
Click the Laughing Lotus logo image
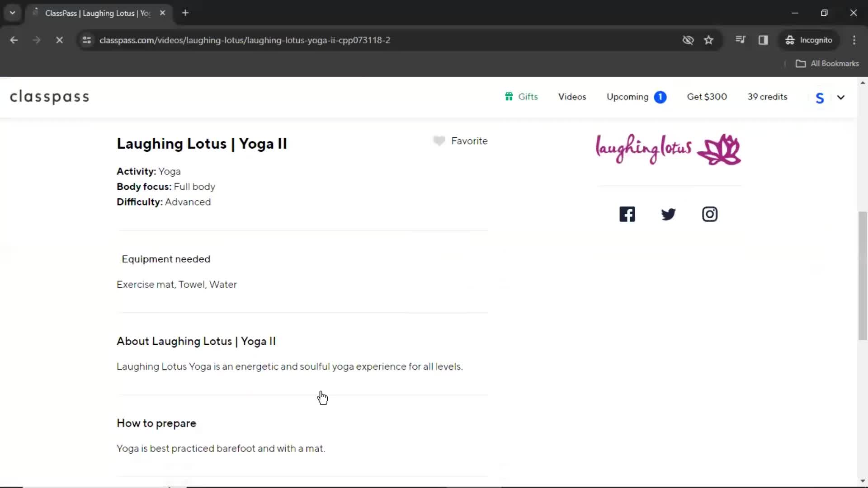pos(668,149)
